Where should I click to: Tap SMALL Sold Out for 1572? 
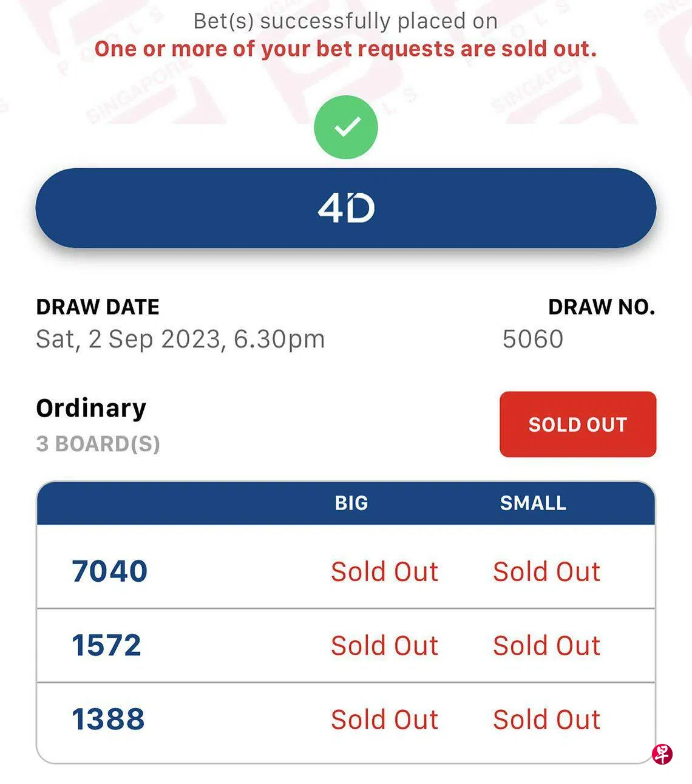click(546, 646)
